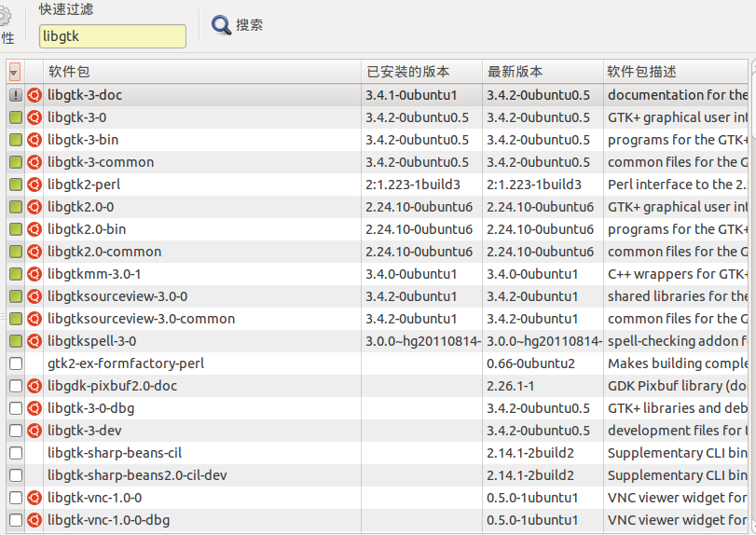Screen dimensions: 756x535
Task: Click the Ubuntu icon beside libgtkspell-3-0
Action: pos(34,341)
